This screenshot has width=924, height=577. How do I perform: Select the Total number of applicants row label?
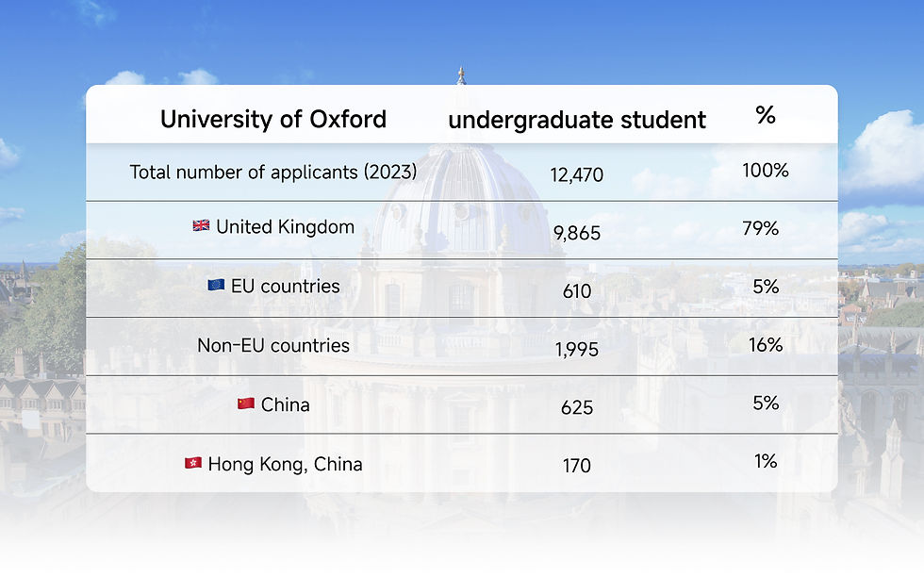(x=273, y=173)
